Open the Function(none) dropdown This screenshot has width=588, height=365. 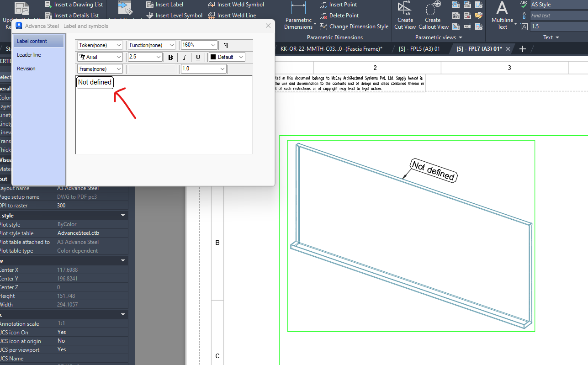(152, 45)
